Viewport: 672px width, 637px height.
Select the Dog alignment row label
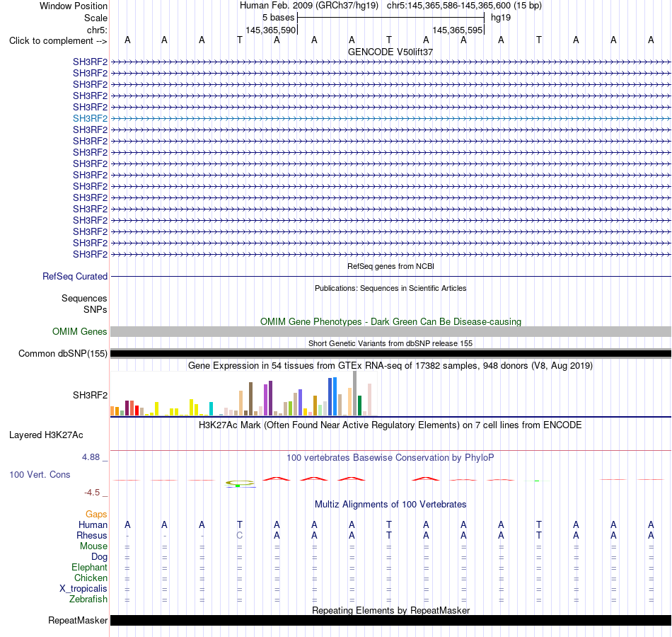99,557
